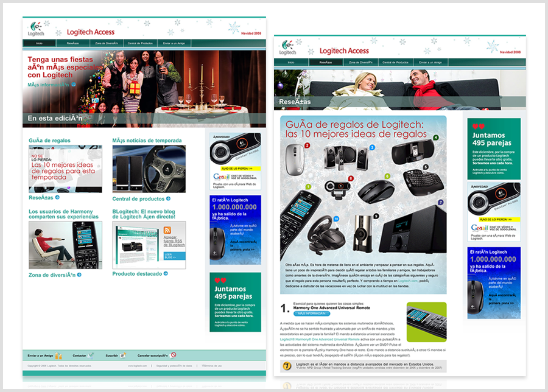Click the 'Guía de regalos' heading
Screen dimensions: 548x392
tap(49, 141)
